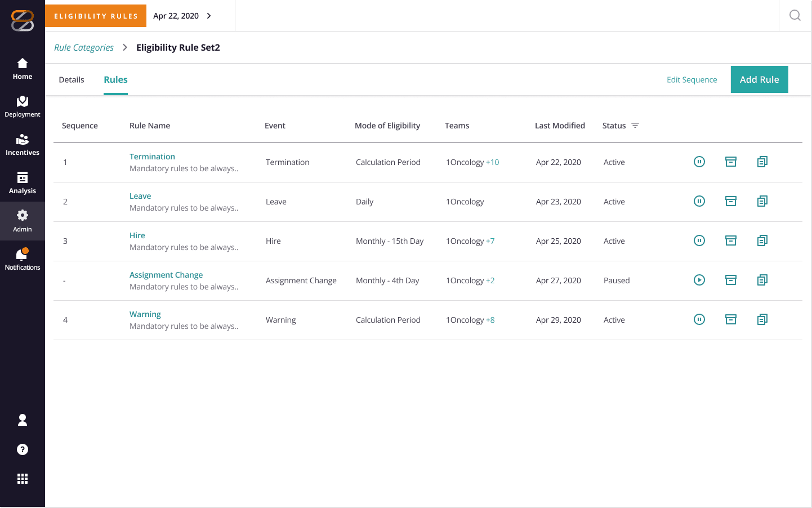Image resolution: width=812 pixels, height=508 pixels.
Task: Go back to Rule Categories breadcrumb
Action: click(84, 48)
